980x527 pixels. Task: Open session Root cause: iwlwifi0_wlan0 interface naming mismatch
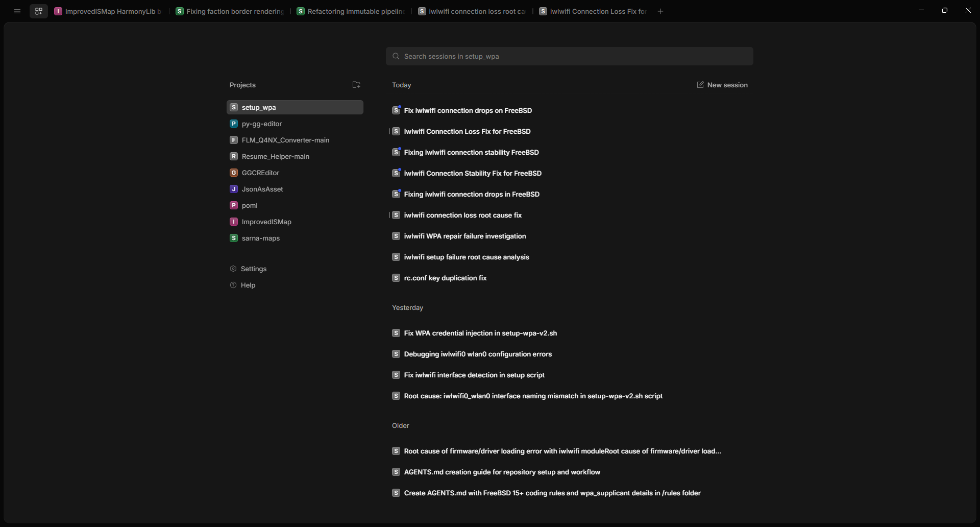570,396
